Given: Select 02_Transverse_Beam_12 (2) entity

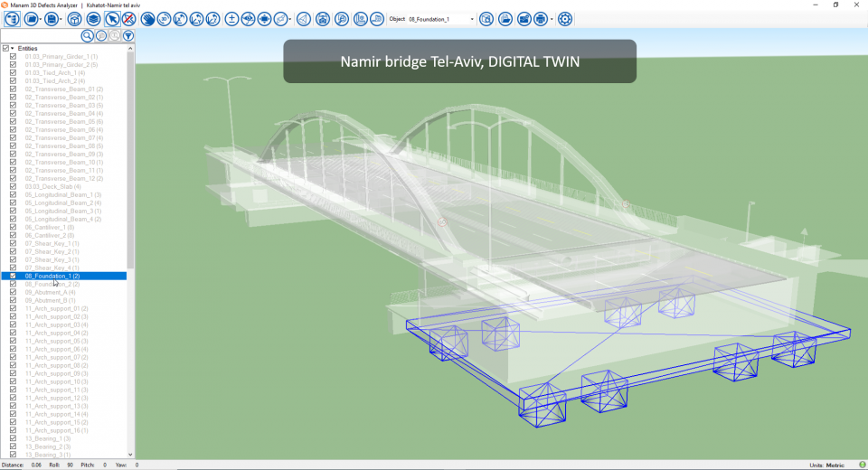Looking at the screenshot, I should tap(63, 179).
